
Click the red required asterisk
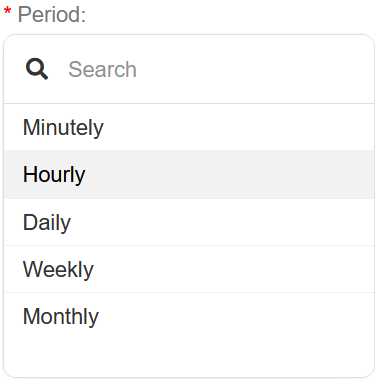pos(7,12)
